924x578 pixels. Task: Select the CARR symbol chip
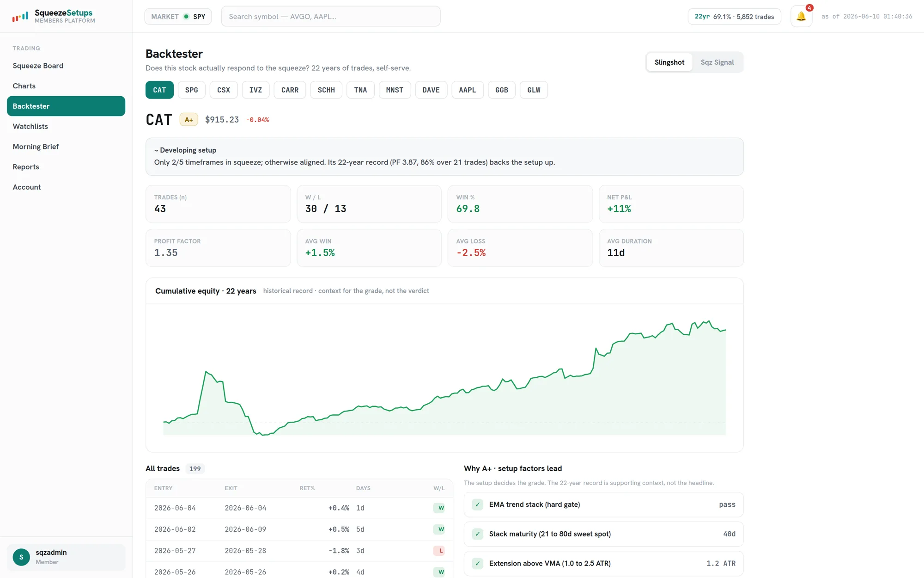pyautogui.click(x=290, y=90)
